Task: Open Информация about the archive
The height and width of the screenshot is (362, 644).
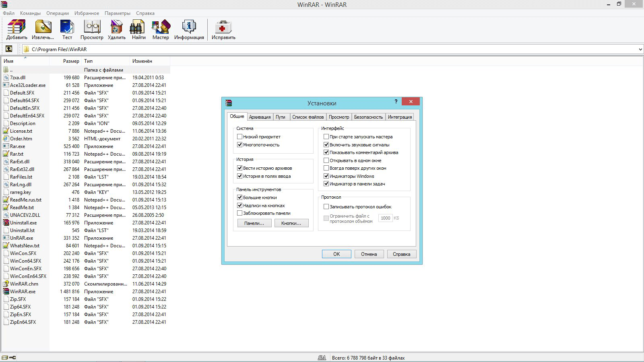Action: (x=188, y=28)
